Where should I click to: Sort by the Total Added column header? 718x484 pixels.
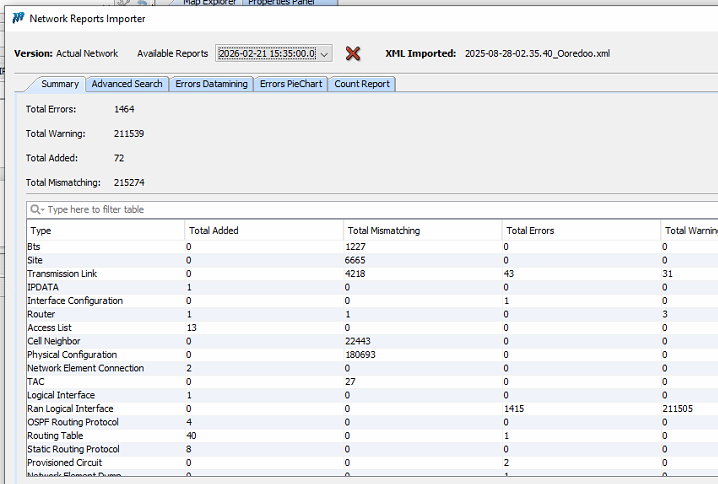pos(263,231)
